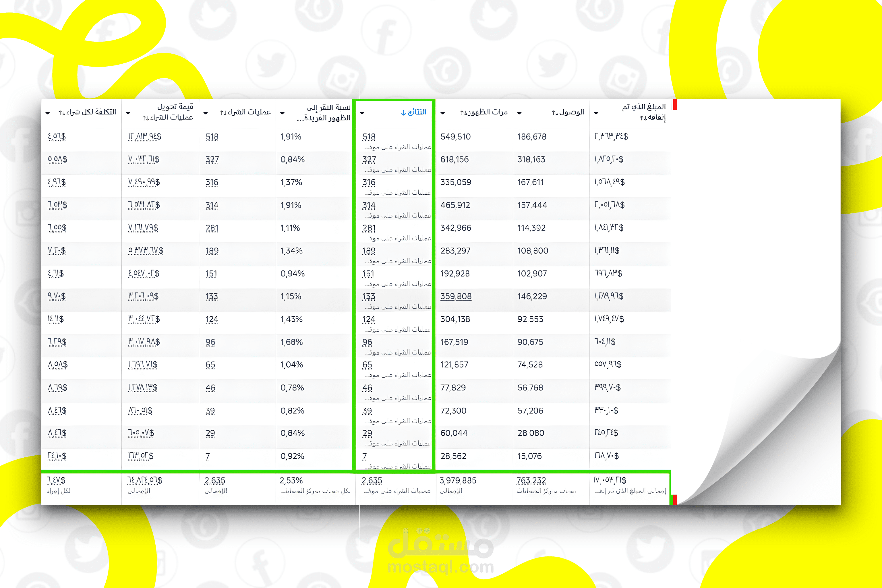Open dropdown caret of النتائج column
The image size is (882, 588).
(x=362, y=113)
